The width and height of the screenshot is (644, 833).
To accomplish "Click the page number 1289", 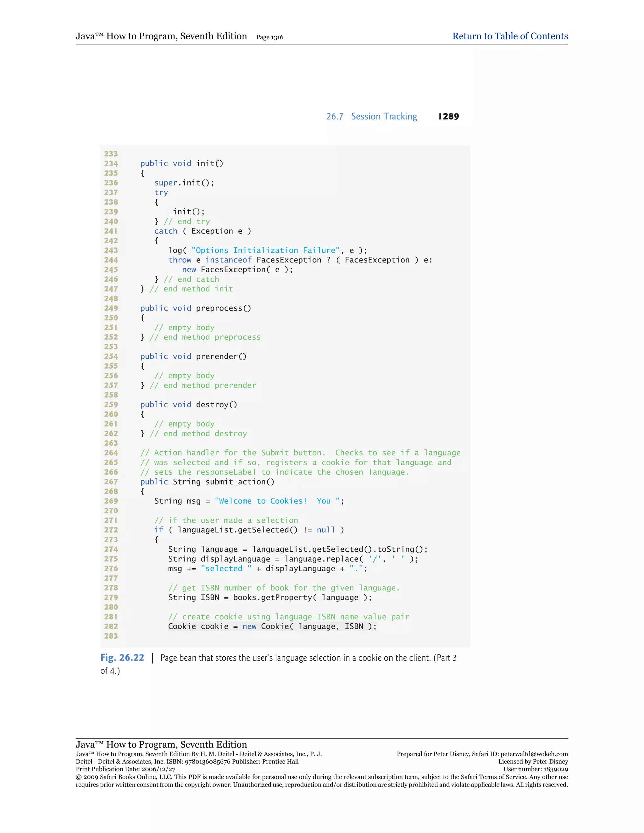I will tap(448, 116).
